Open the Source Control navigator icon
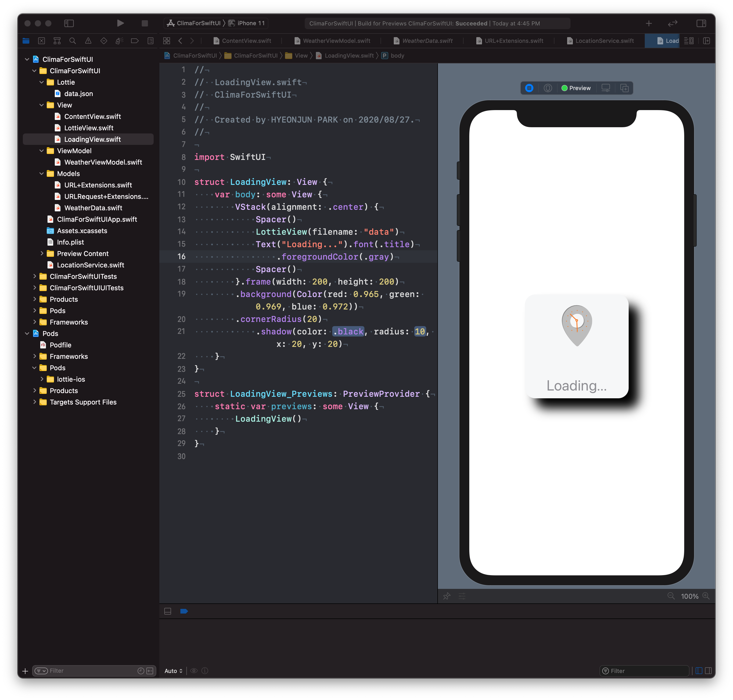Image resolution: width=733 pixels, height=700 pixels. [x=42, y=41]
